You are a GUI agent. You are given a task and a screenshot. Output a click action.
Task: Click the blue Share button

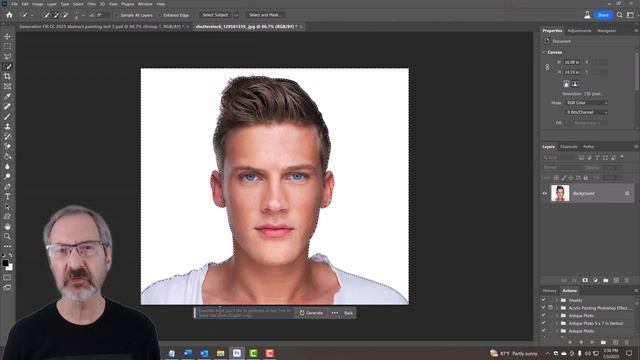click(603, 15)
